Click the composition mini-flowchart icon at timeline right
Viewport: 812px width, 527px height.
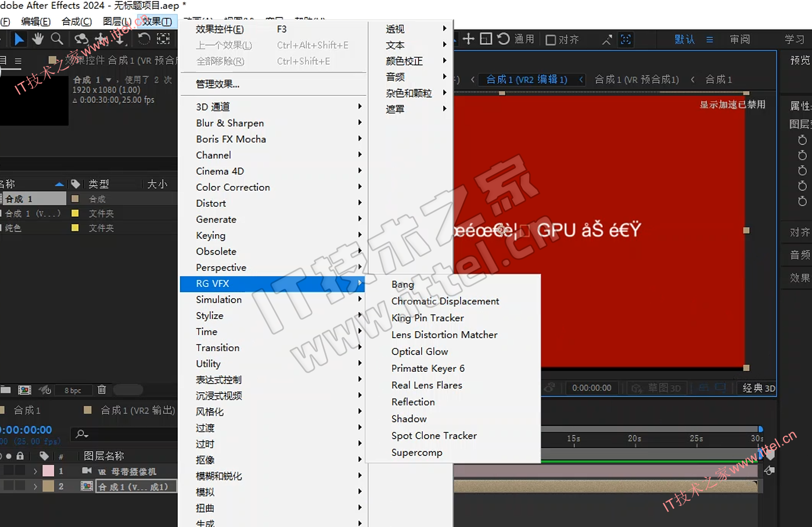770,470
